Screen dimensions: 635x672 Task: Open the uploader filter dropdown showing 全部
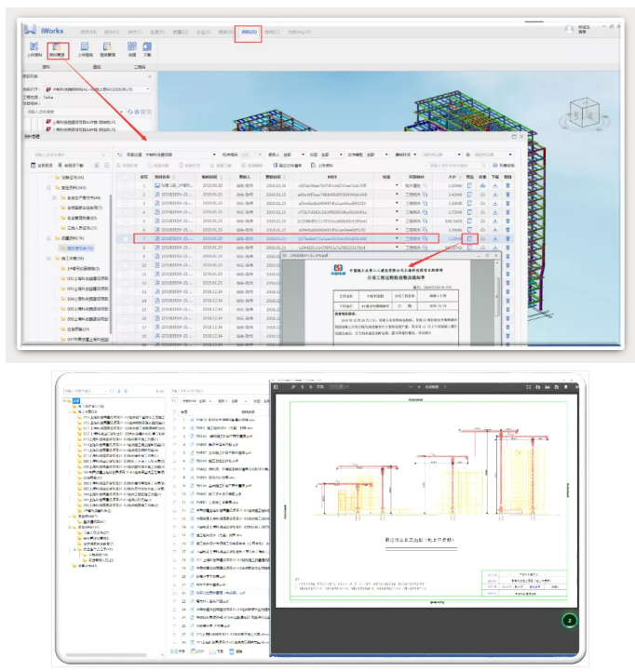point(293,155)
